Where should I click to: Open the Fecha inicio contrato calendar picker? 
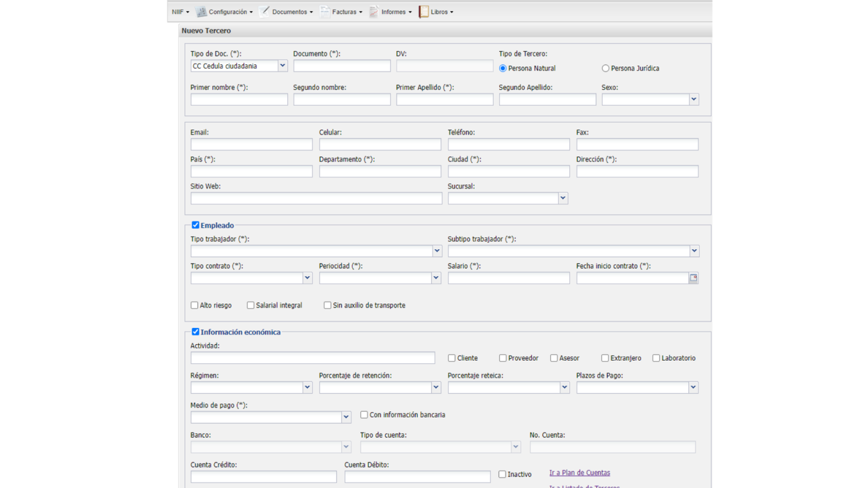click(693, 278)
